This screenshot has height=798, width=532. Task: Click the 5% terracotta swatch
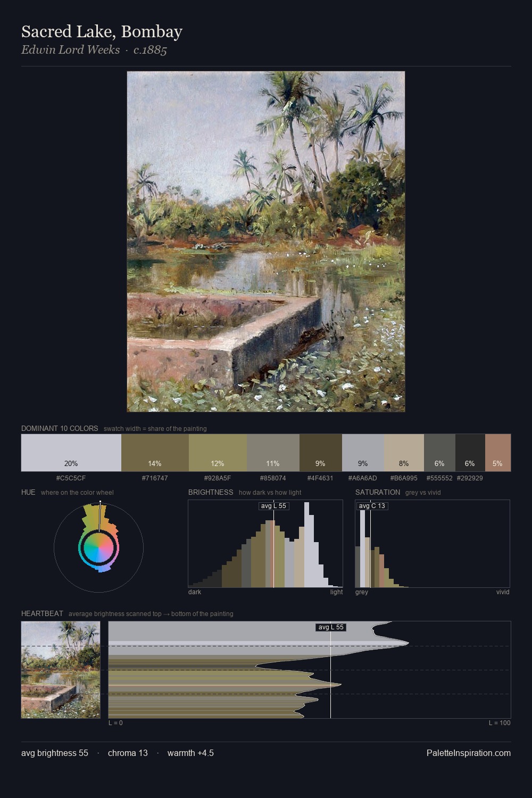click(x=498, y=453)
